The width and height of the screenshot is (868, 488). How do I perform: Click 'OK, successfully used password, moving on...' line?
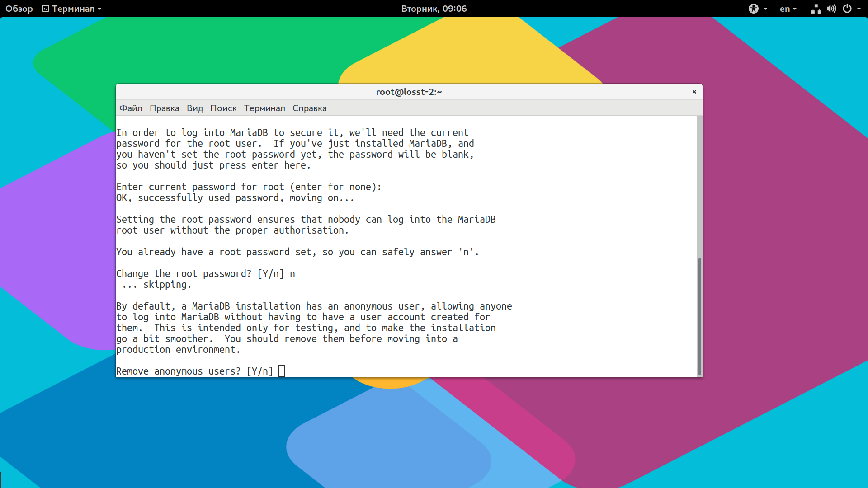(235, 198)
